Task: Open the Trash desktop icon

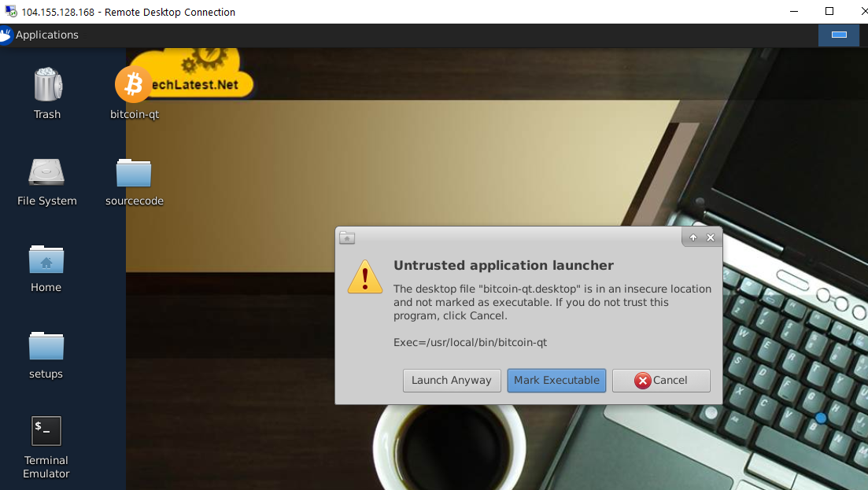Action: pos(47,85)
